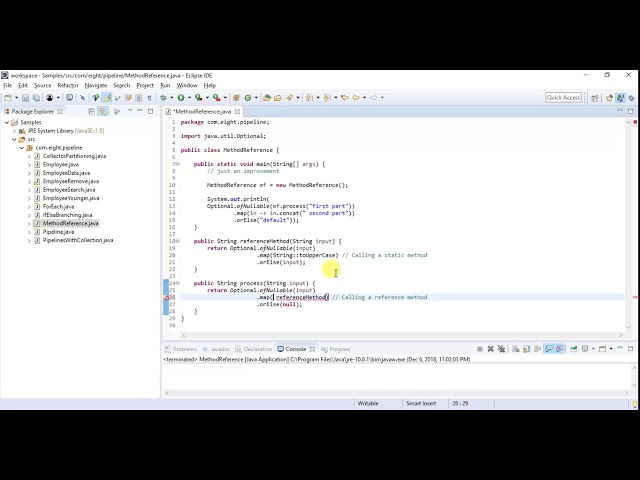
Task: Open the File menu
Action: point(7,85)
